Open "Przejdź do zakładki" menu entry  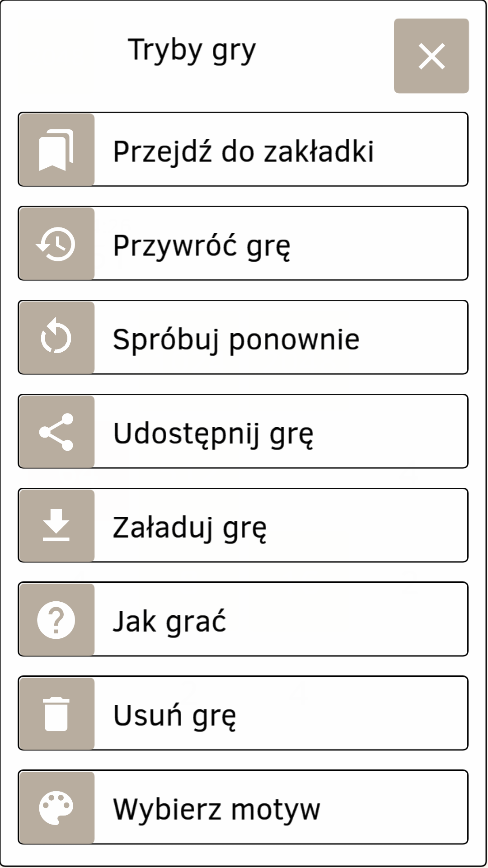coord(243,151)
